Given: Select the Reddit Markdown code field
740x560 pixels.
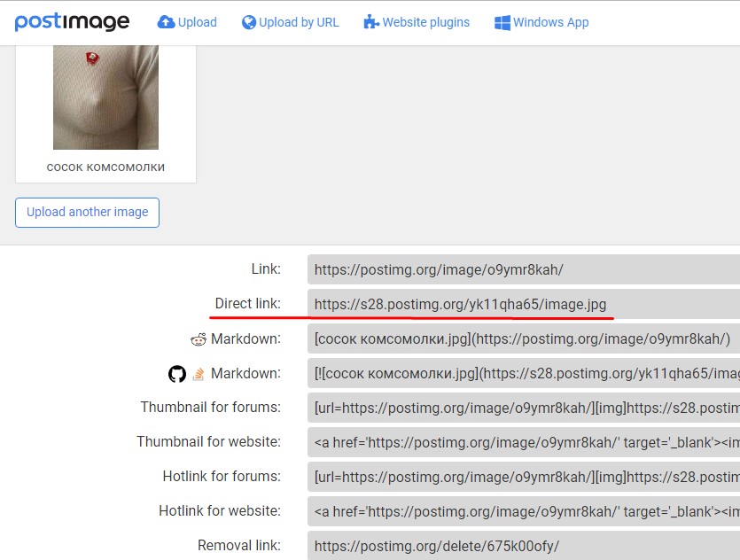Looking at the screenshot, I should (524, 338).
